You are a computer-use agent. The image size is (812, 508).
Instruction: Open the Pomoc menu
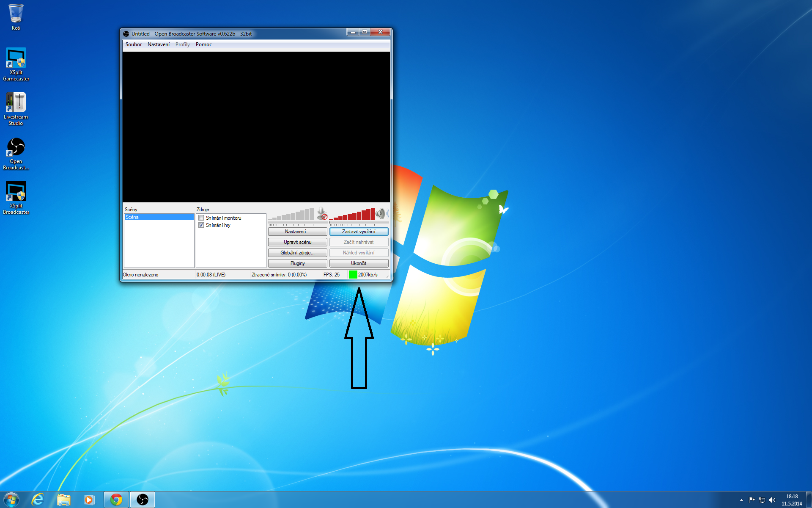(x=203, y=44)
